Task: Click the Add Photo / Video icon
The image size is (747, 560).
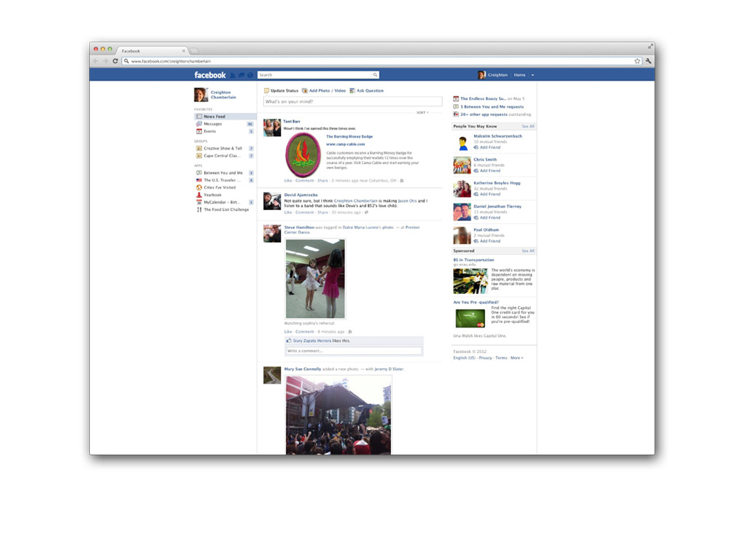Action: (x=305, y=90)
